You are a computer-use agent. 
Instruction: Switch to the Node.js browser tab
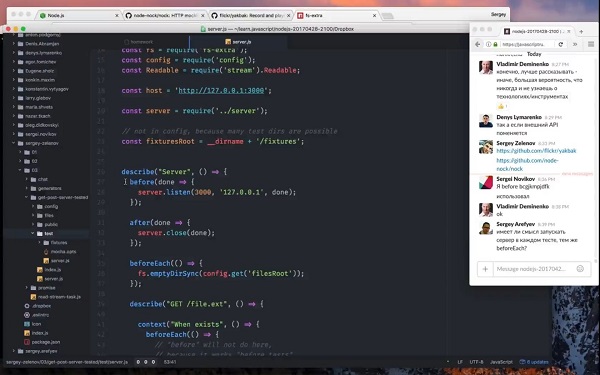pos(78,16)
